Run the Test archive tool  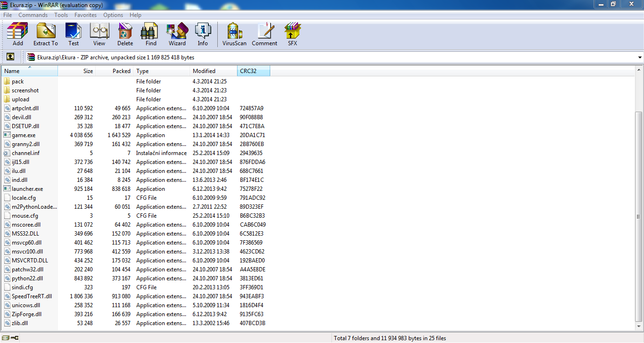tap(74, 34)
